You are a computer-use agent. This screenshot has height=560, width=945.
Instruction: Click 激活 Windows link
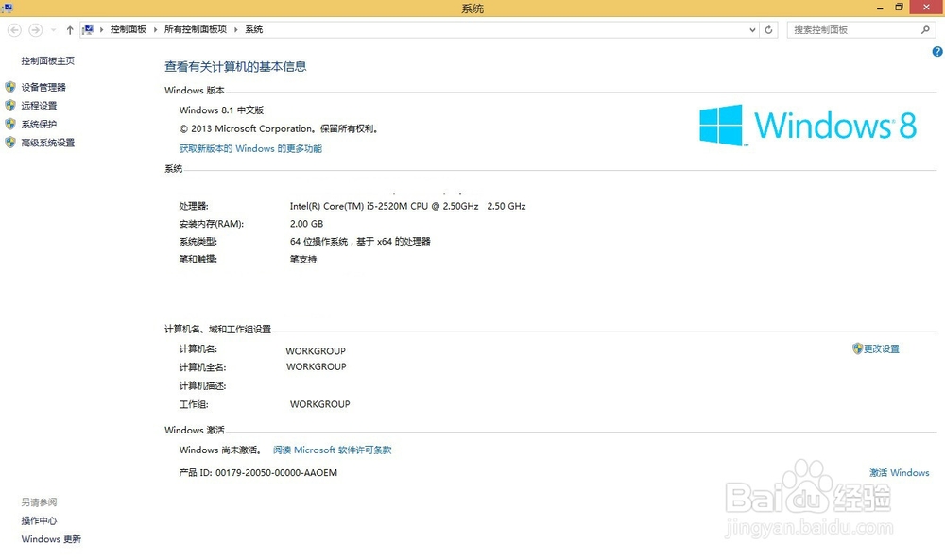point(899,473)
